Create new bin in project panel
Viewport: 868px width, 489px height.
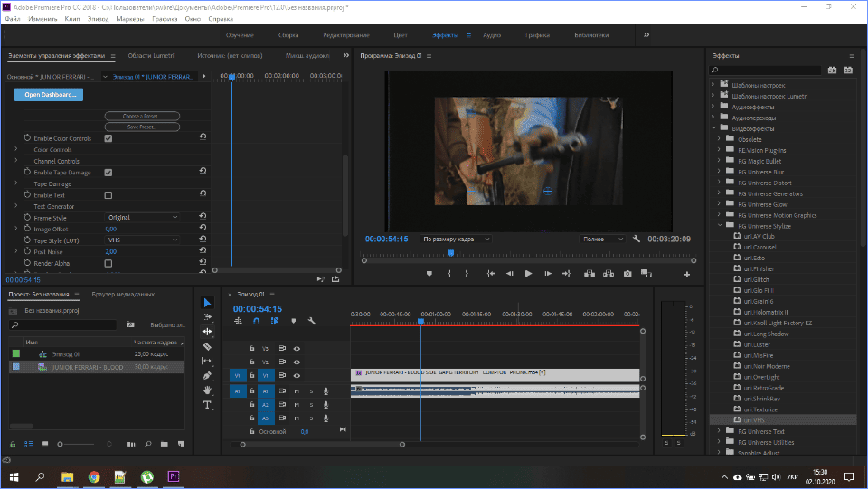coord(165,444)
